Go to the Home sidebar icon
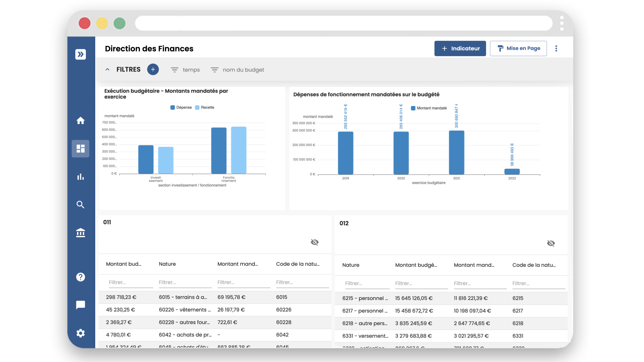 click(80, 121)
